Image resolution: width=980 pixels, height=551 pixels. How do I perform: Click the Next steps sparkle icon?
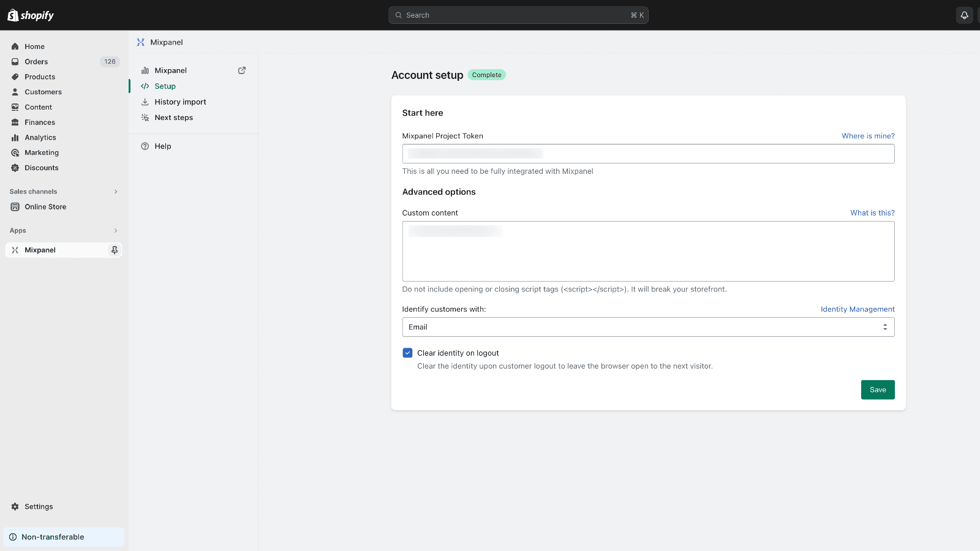coord(145,118)
